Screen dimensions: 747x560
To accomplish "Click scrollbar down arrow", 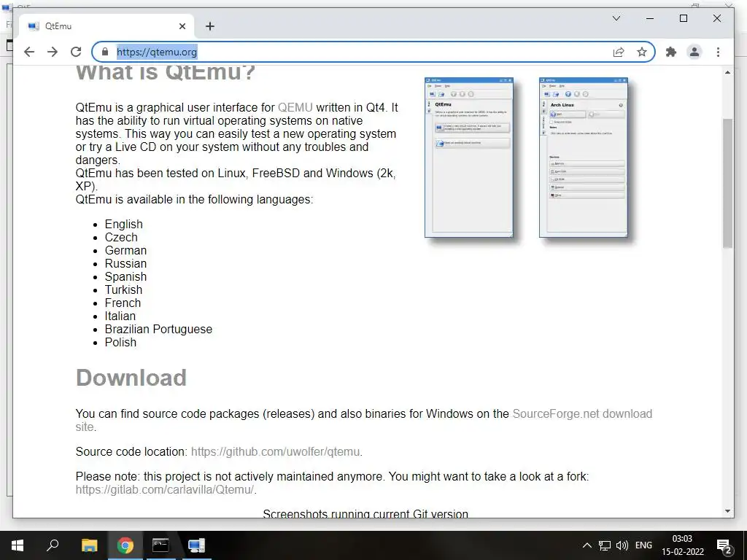I will [727, 511].
